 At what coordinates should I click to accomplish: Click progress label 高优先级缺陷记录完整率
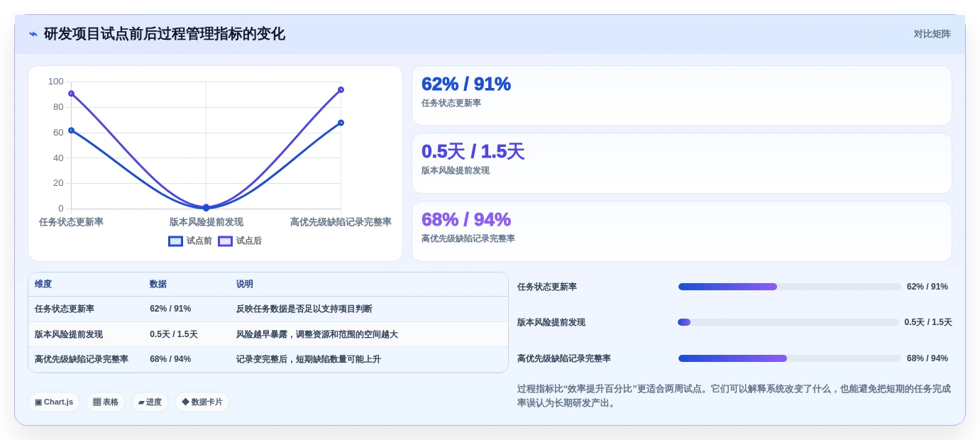click(x=564, y=358)
